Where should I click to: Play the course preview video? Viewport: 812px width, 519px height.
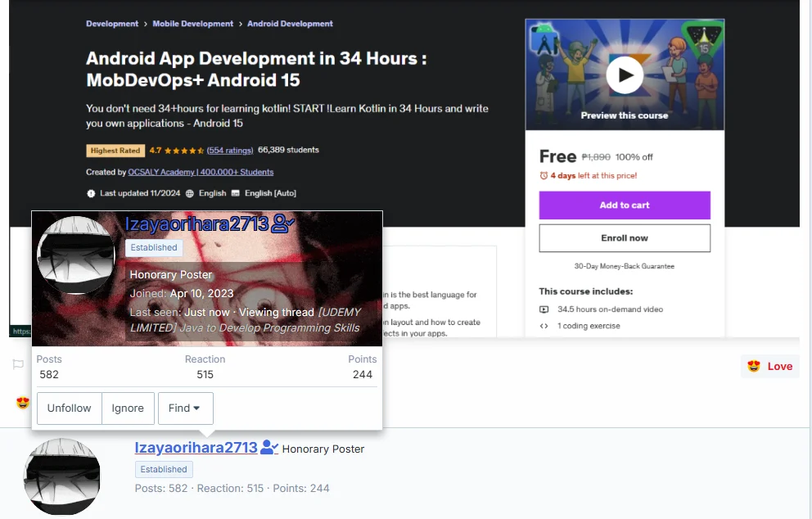[625, 75]
